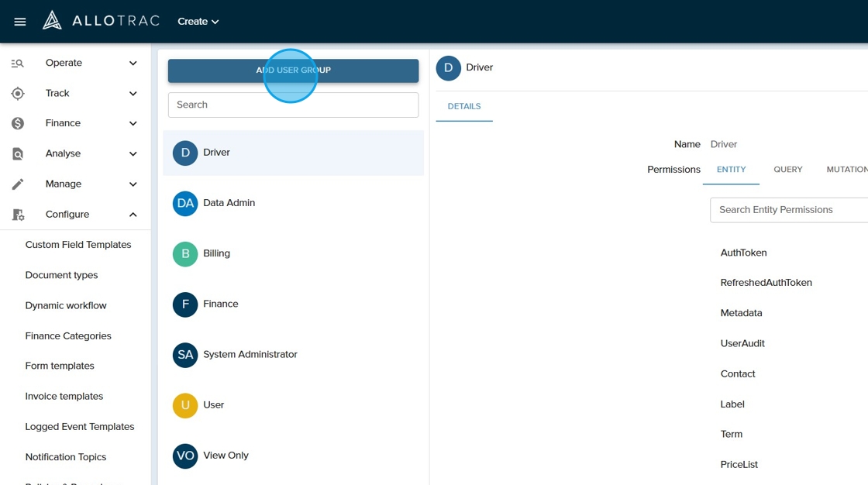The height and width of the screenshot is (485, 868).
Task: Select the System Administrator avatar
Action: (185, 355)
